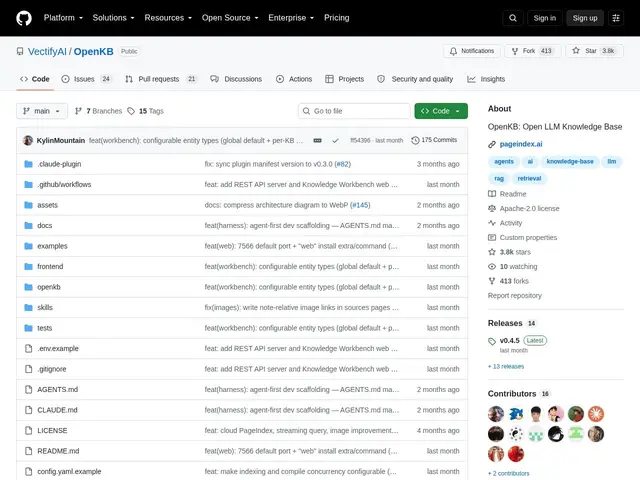Viewport: 640px width, 480px height.
Task: Click the fork icon on the Fork button
Action: (515, 51)
